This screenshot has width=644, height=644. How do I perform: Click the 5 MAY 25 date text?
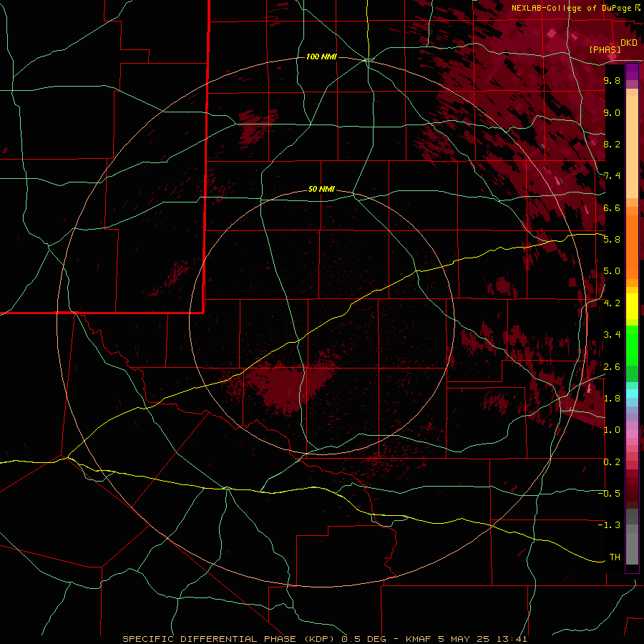tap(464, 639)
